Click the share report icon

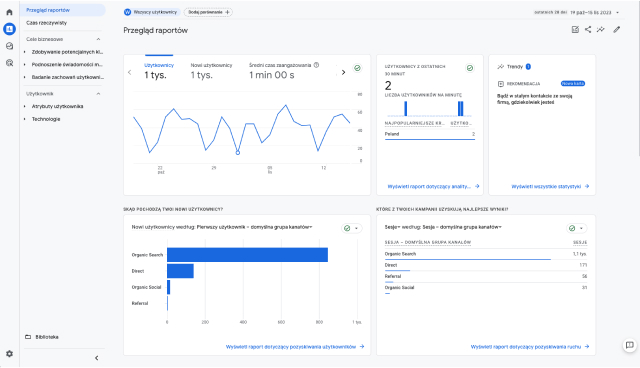(588, 29)
